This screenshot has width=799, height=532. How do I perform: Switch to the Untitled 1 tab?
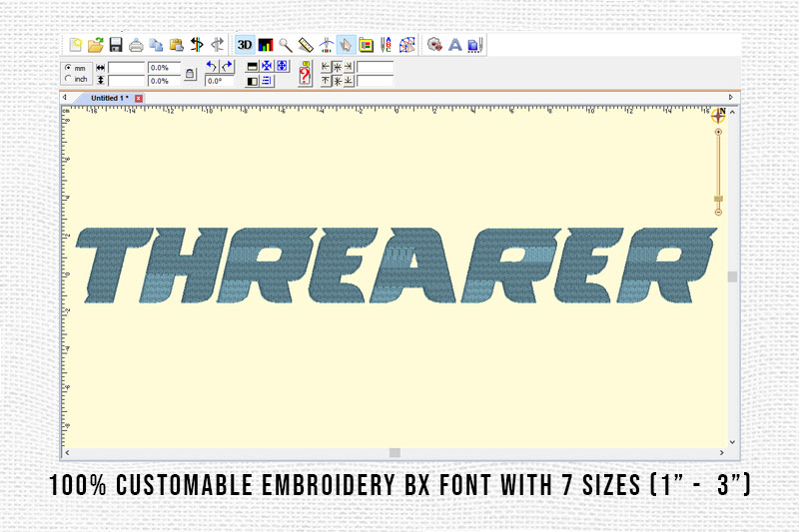tap(109, 98)
